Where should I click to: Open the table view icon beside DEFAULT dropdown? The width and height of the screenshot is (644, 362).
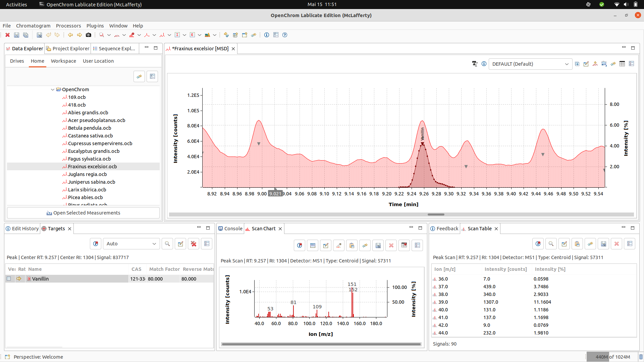tap(623, 64)
